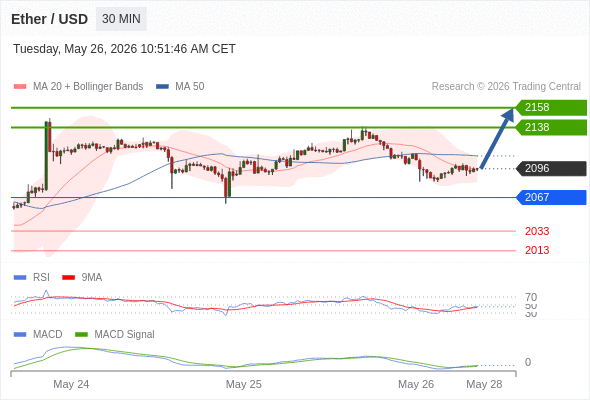
Task: Click the 2013 support level label
Action: (x=537, y=250)
